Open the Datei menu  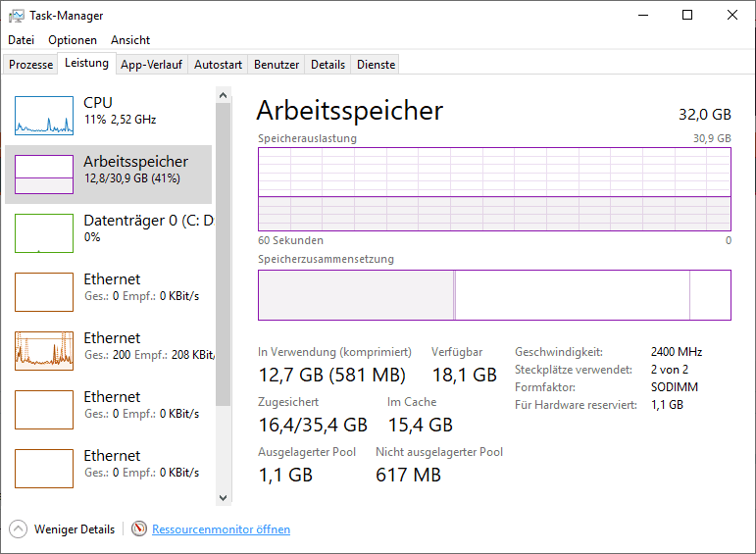(x=21, y=40)
